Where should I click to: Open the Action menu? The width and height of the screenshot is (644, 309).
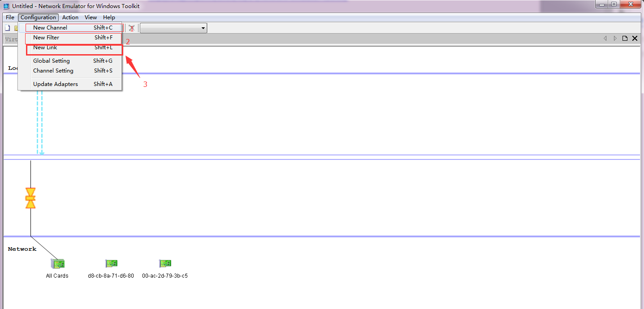70,17
